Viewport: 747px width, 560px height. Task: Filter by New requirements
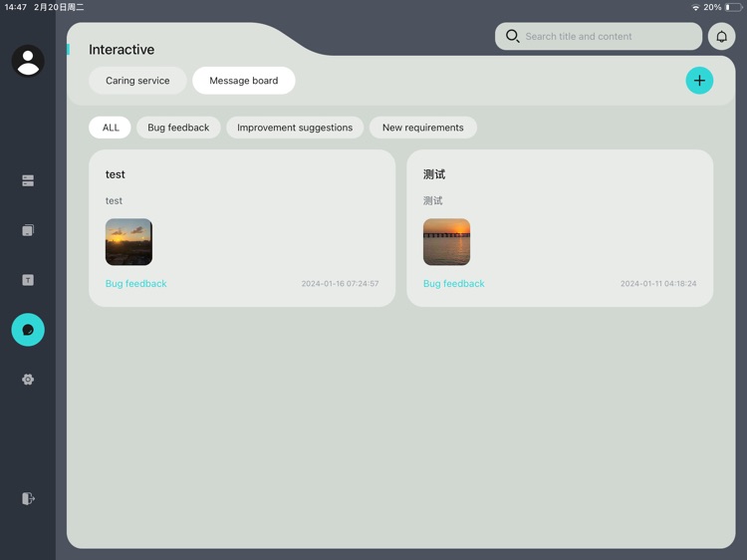tap(423, 128)
